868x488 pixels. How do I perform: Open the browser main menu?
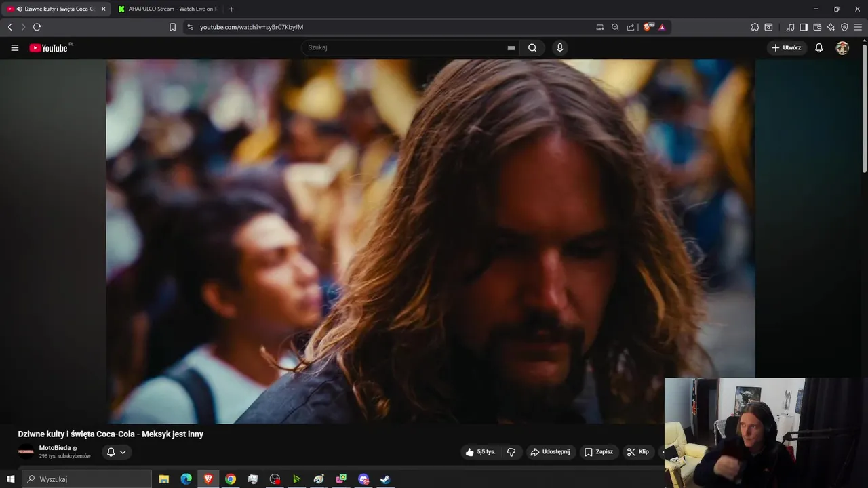858,27
